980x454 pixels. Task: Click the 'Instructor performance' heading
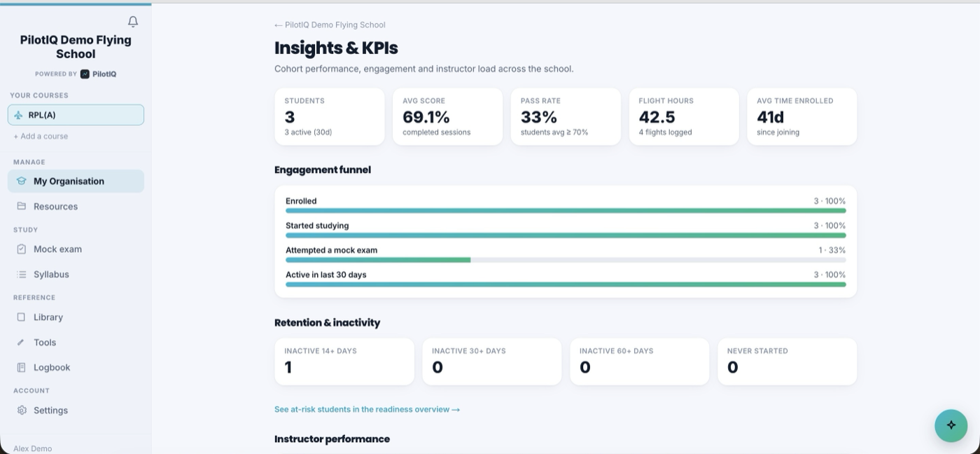click(x=332, y=439)
